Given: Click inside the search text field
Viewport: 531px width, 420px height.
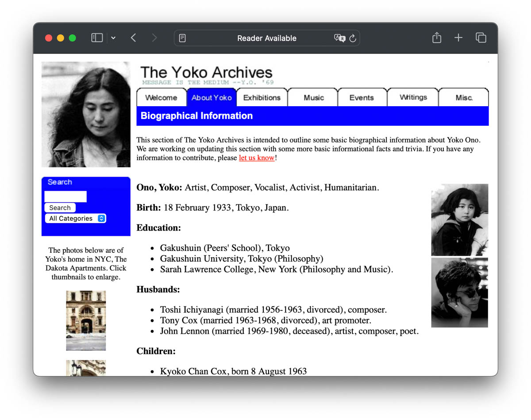Looking at the screenshot, I should pos(65,196).
